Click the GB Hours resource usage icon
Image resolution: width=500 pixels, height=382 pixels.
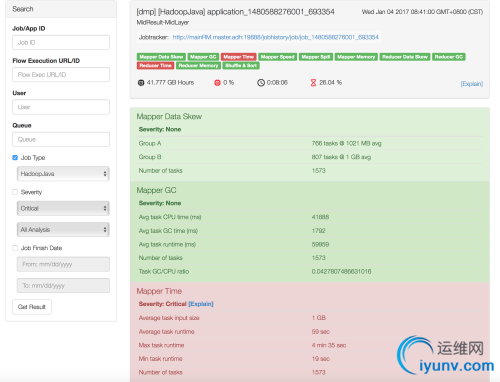(x=141, y=83)
